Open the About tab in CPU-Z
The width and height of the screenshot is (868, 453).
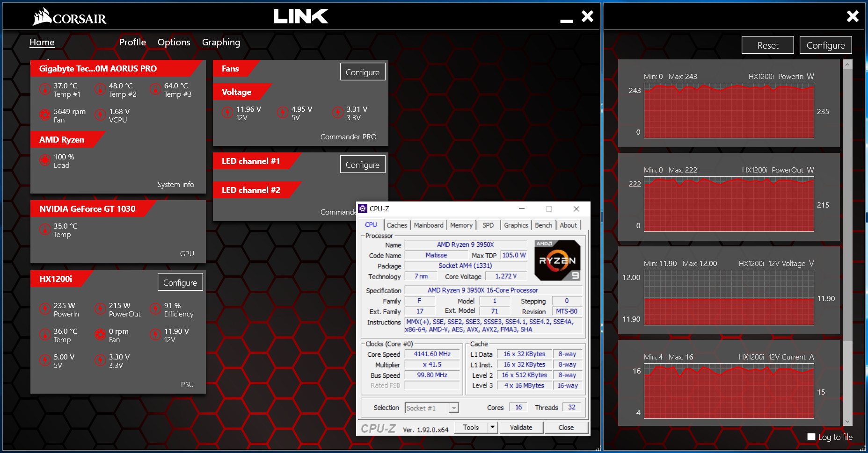tap(569, 225)
